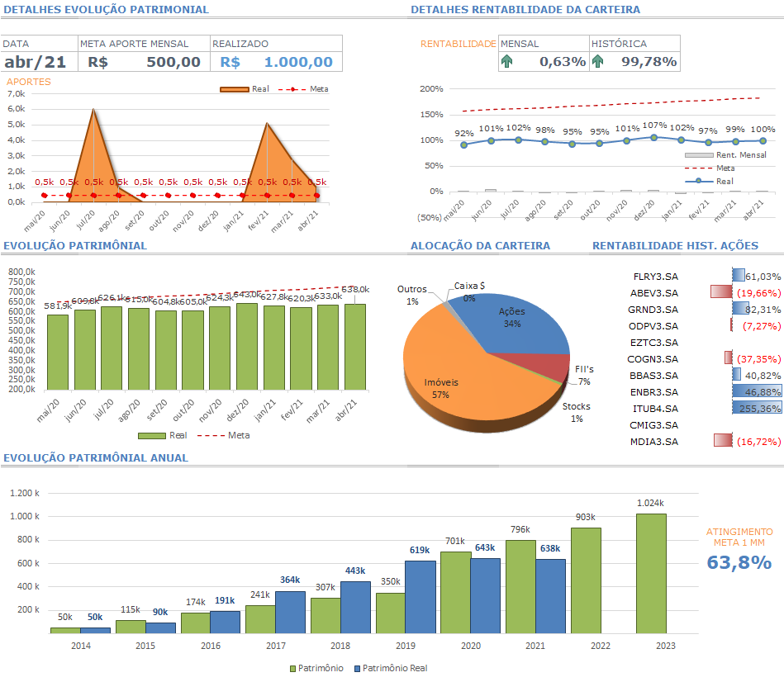Click the Stocks 1% pie label

pos(577,413)
